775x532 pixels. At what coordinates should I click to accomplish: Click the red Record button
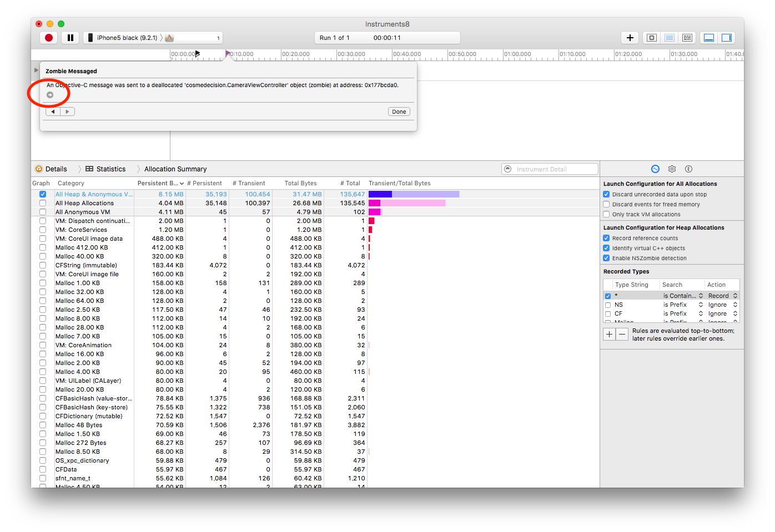[x=49, y=38]
